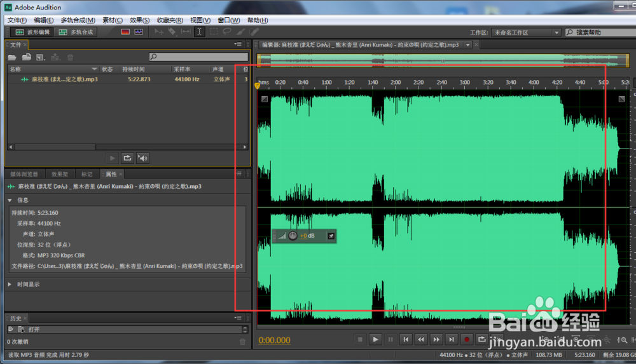Click the Rewind transport button
The image size is (636, 364).
(x=421, y=340)
